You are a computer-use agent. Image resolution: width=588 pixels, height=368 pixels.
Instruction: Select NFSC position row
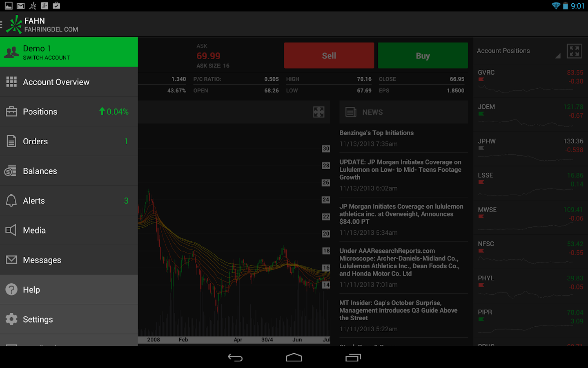pyautogui.click(x=530, y=251)
